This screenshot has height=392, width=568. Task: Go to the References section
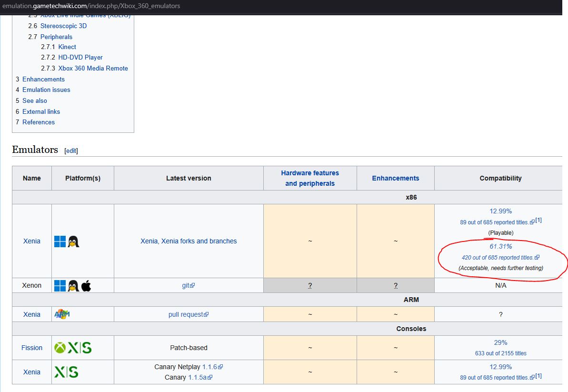tap(39, 122)
